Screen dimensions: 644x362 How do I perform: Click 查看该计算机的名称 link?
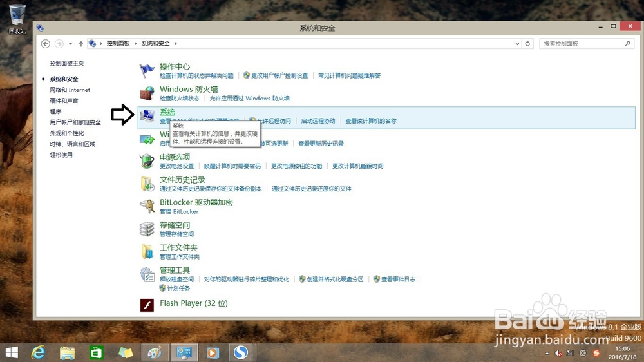point(371,121)
